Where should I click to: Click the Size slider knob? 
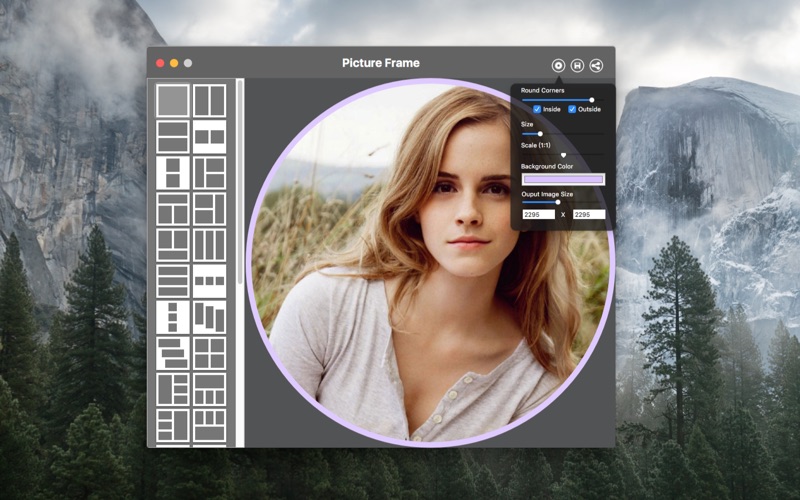pyautogui.click(x=540, y=133)
